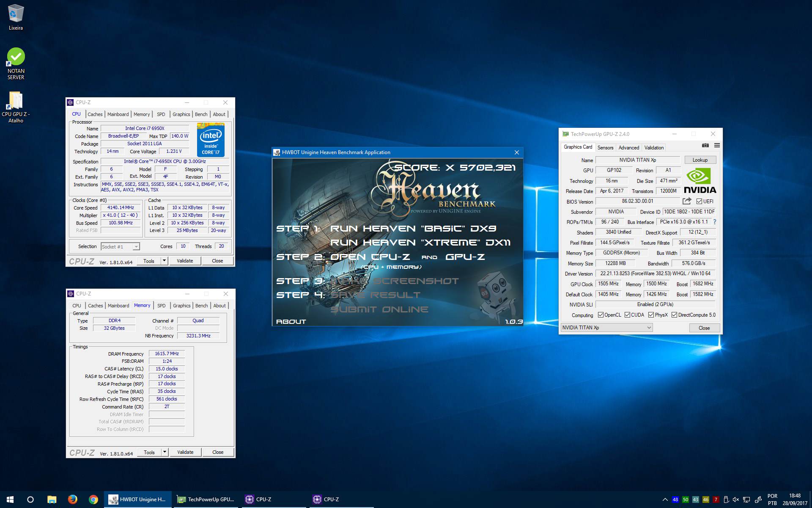Click Tools button in top CPU-Z window
This screenshot has width=812, height=508.
149,261
